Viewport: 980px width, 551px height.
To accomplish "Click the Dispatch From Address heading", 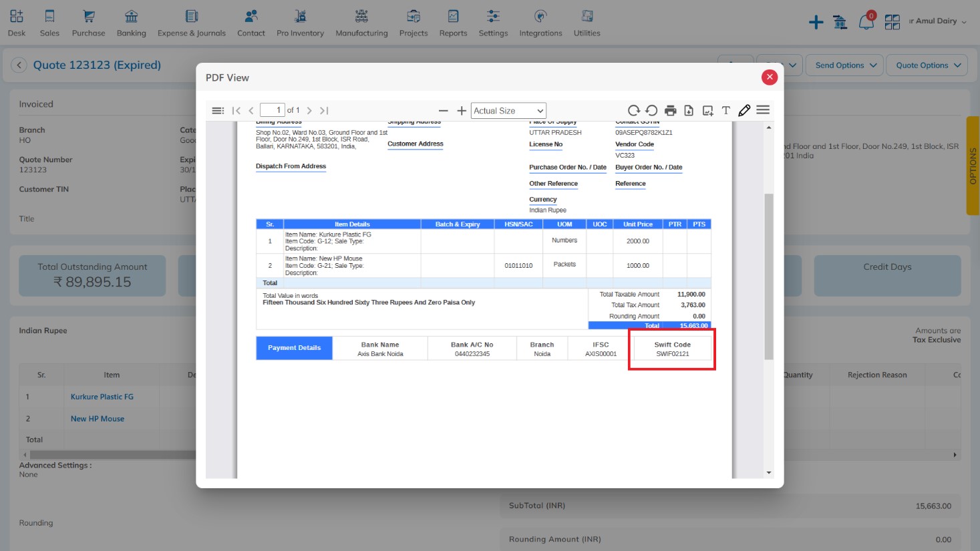I will 291,166.
